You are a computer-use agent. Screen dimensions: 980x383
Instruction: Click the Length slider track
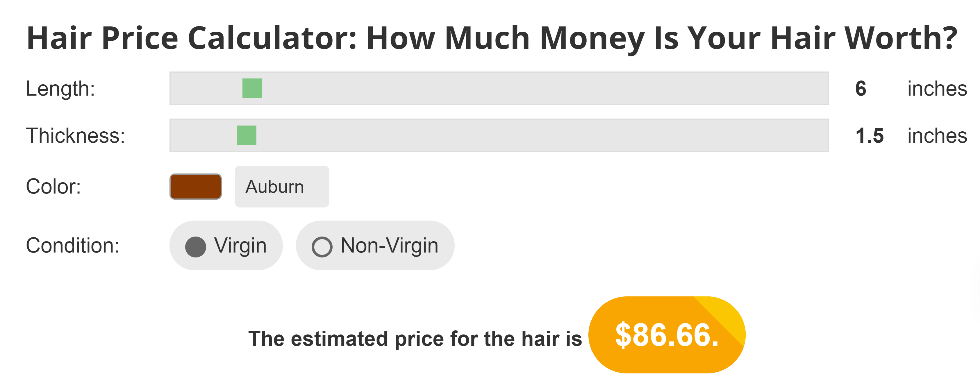[x=495, y=88]
